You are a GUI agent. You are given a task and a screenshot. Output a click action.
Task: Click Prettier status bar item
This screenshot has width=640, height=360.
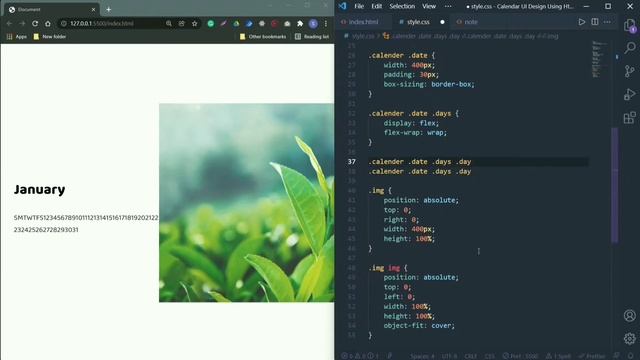[593, 356]
